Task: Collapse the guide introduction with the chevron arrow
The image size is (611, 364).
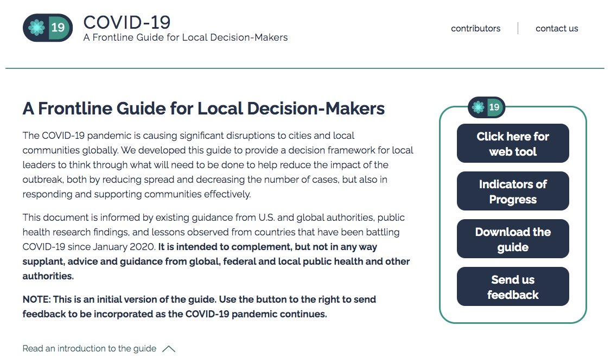Action: (x=169, y=349)
